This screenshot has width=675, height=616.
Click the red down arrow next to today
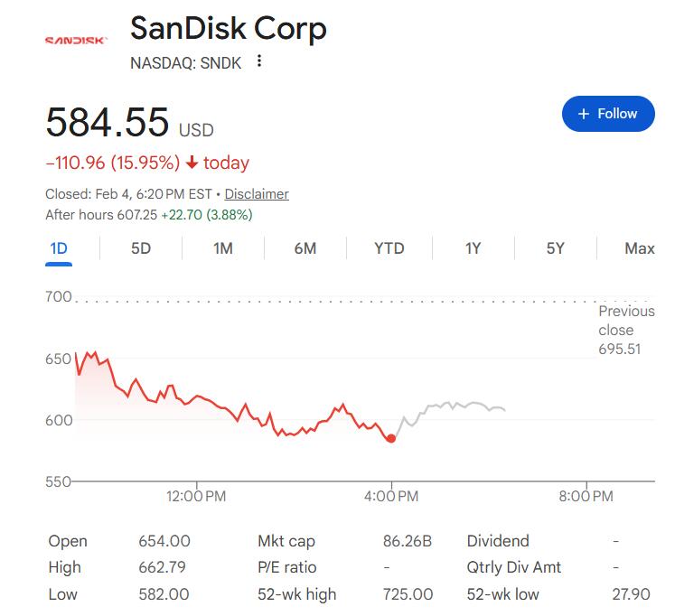[x=192, y=163]
